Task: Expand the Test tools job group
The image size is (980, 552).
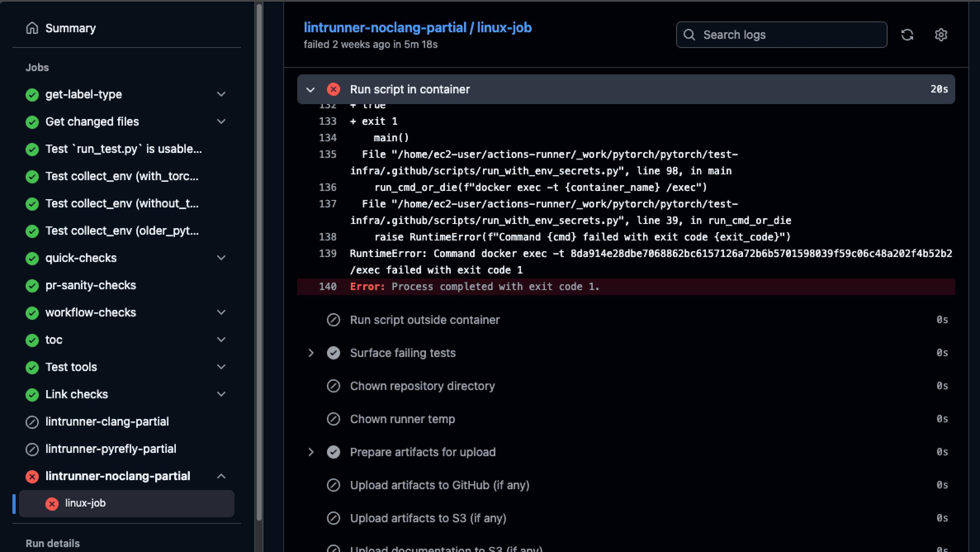Action: tap(221, 367)
